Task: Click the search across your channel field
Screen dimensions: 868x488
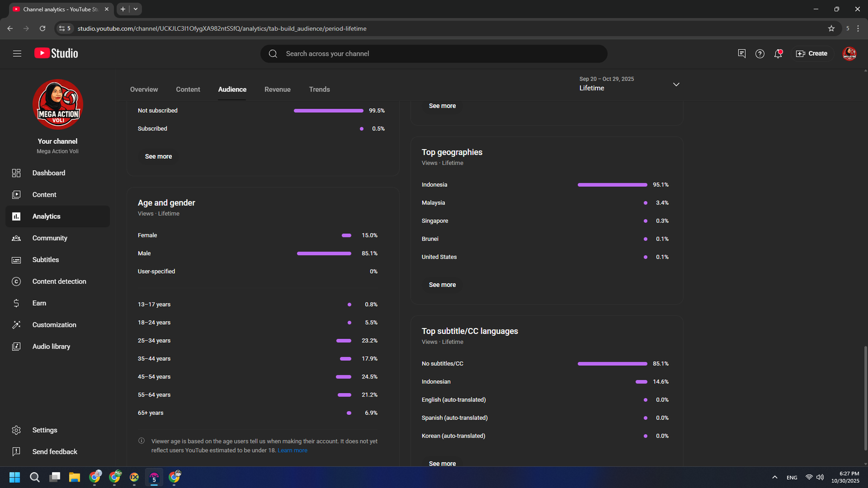Action: point(434,54)
